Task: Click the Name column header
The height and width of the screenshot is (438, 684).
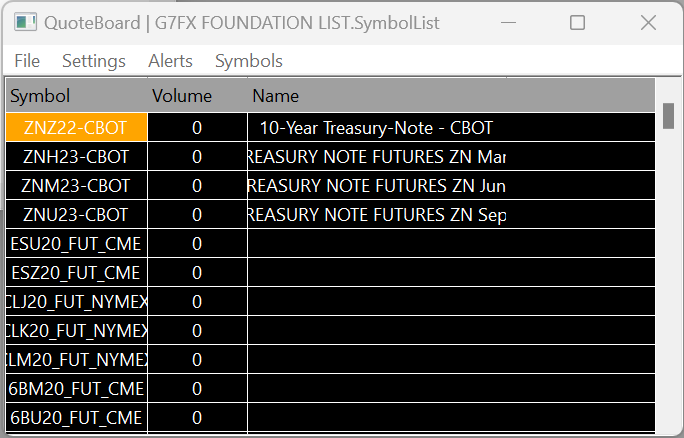Action: click(x=450, y=96)
